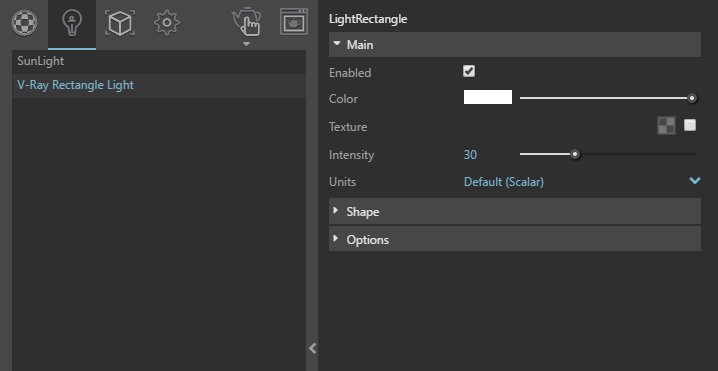Image resolution: width=718 pixels, height=371 pixels.
Task: Expand the Options section
Action: 515,239
